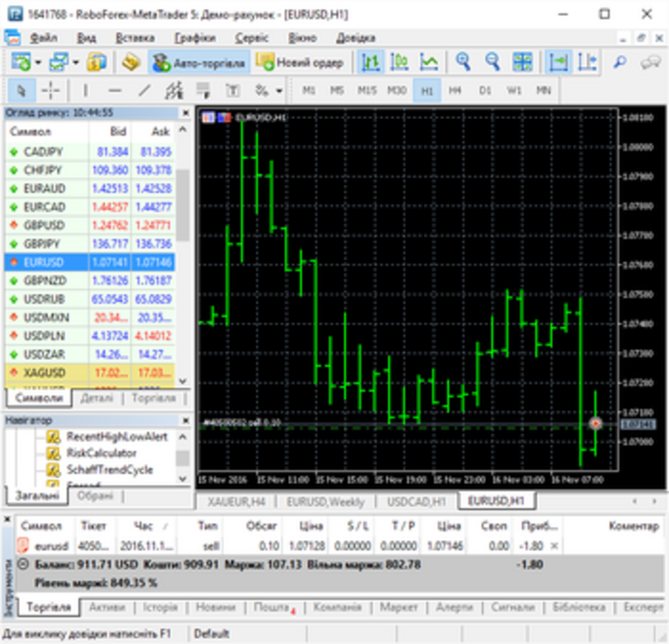Open the Navigator folder-star icon
Image resolution: width=669 pixels, height=644 pixels.
click(131, 62)
